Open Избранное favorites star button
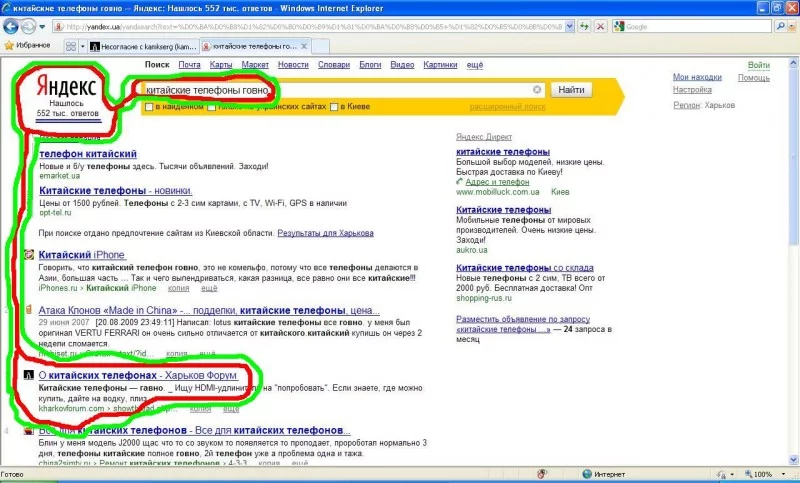 pyautogui.click(x=28, y=45)
